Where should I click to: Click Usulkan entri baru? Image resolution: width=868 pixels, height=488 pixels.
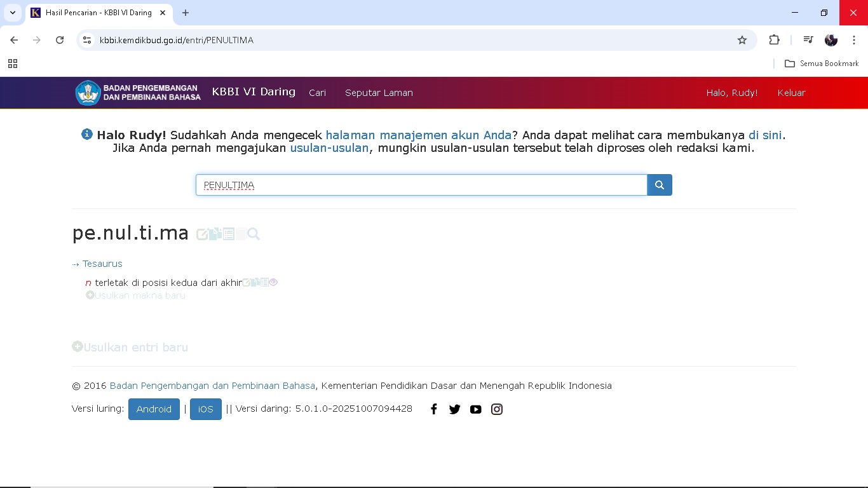tap(135, 348)
